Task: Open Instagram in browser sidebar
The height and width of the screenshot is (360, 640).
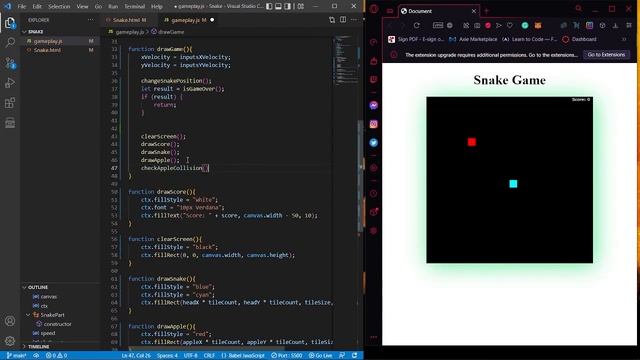Action: pyautogui.click(x=373, y=124)
